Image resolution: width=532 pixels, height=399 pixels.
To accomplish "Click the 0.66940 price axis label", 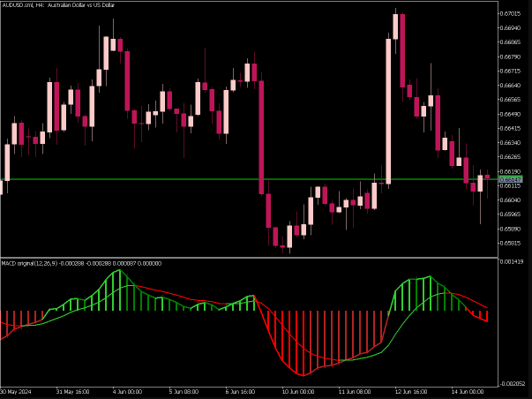I will coord(511,28).
